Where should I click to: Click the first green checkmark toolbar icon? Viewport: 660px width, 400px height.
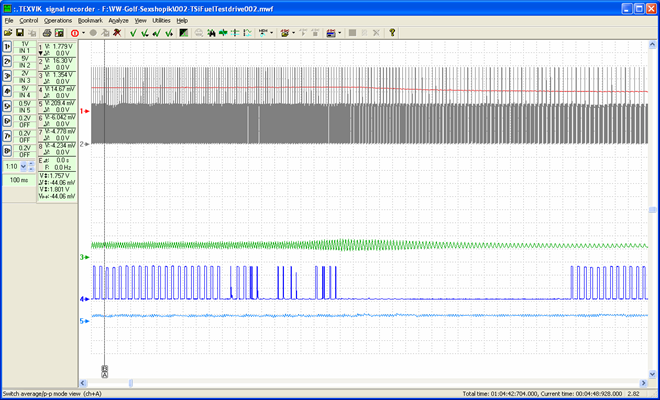click(133, 33)
